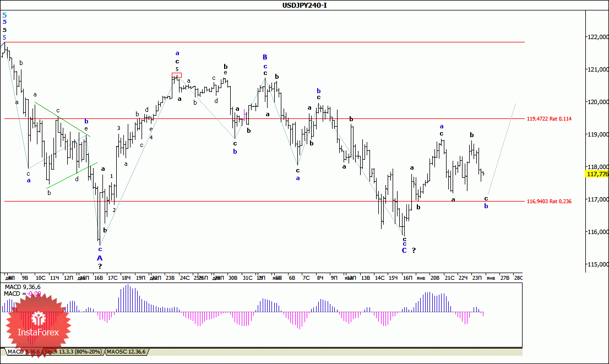Click the 31C date on time axis

pyautogui.click(x=247, y=278)
